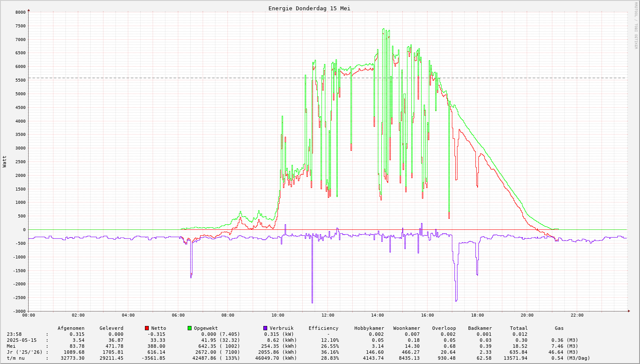Viewport: 640px width, 364px height.
Task: Click the vertical RRDTOOL / TOBI OETIKER watermark
Action: click(x=636, y=25)
